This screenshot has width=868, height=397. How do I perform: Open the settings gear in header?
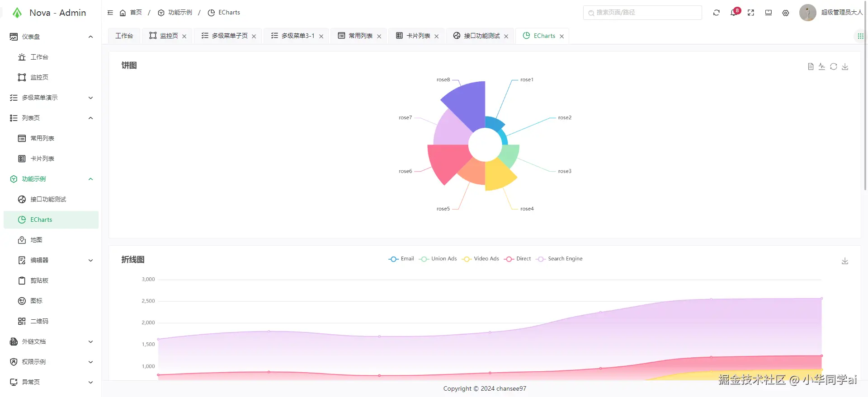tap(786, 13)
